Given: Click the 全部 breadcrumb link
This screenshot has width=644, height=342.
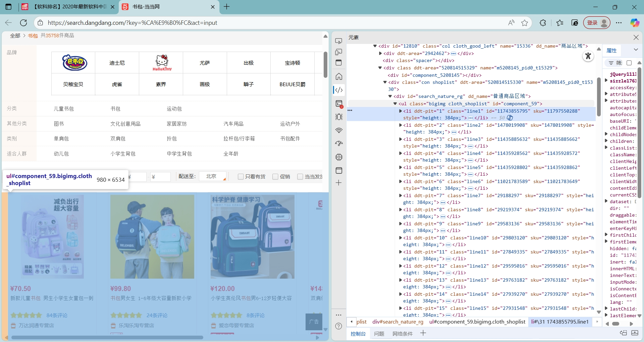Looking at the screenshot, I should coord(15,36).
